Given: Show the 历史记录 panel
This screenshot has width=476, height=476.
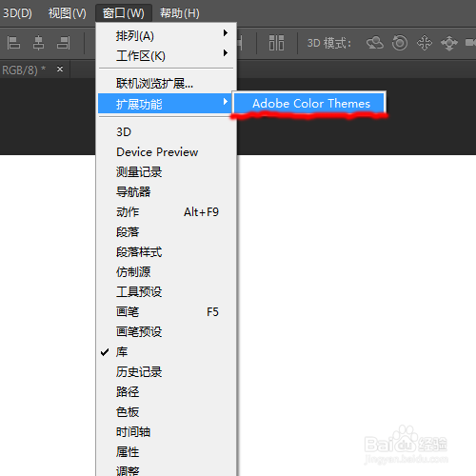Looking at the screenshot, I should point(167,372).
